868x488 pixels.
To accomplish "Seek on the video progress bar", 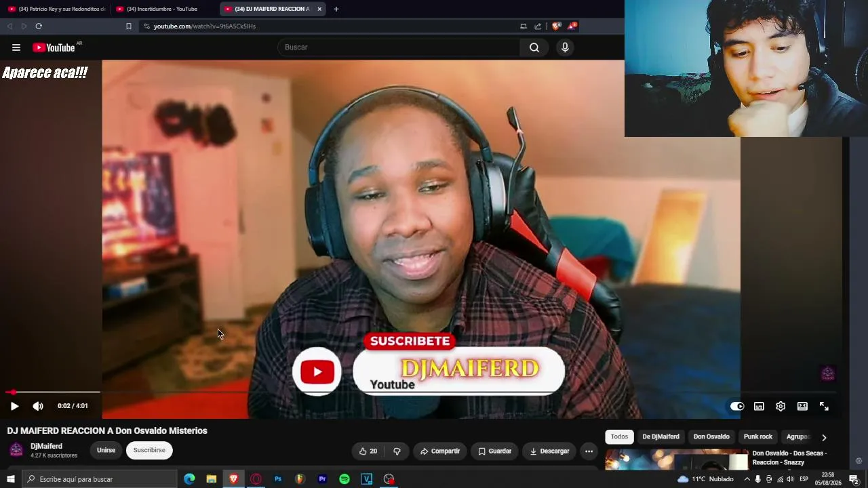I will click(x=420, y=392).
